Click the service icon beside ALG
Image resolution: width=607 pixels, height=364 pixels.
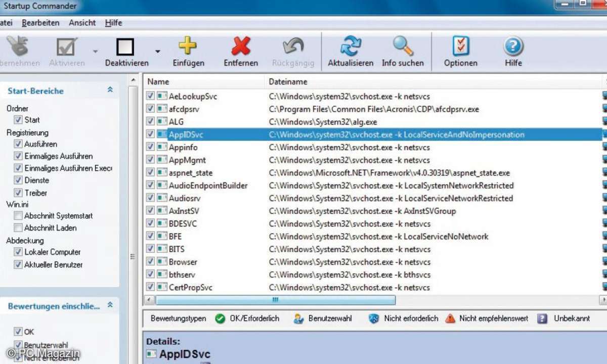click(162, 122)
